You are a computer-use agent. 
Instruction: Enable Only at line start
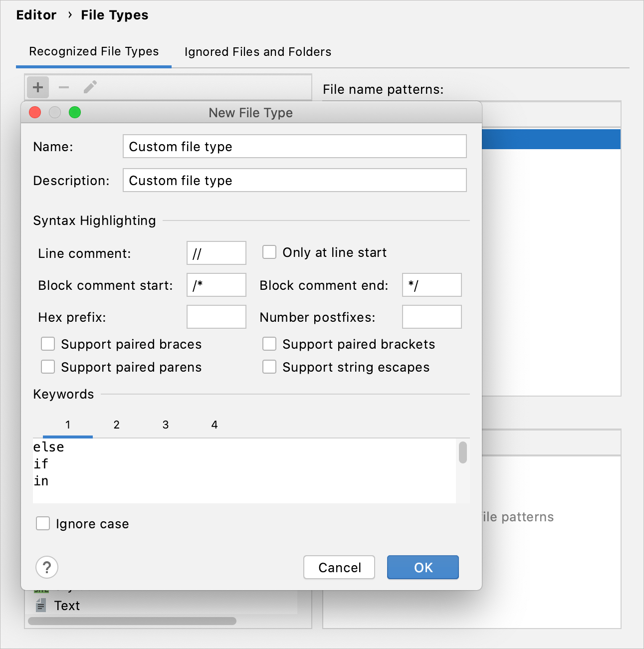coord(269,252)
